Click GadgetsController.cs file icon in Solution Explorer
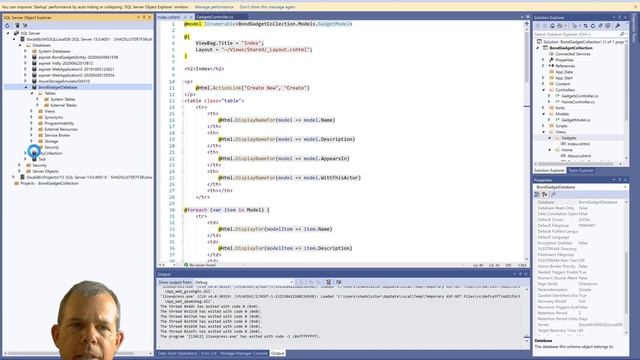The height and width of the screenshot is (360, 640). [558, 96]
